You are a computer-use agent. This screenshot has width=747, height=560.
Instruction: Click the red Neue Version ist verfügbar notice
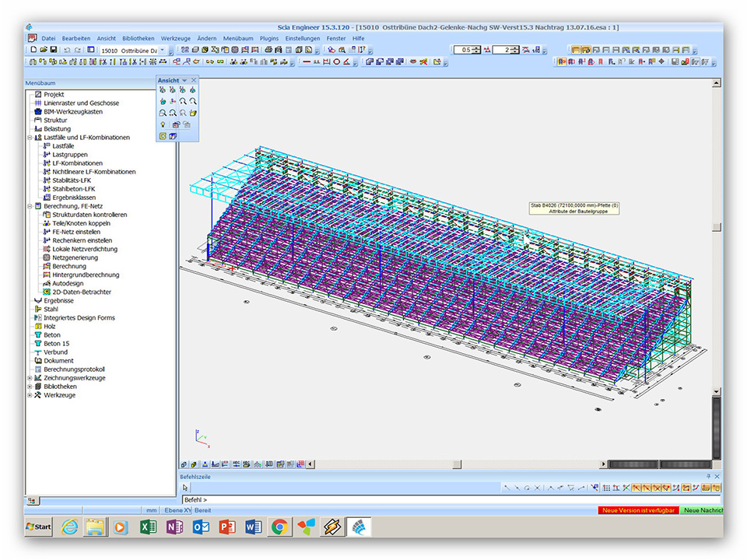click(x=637, y=510)
